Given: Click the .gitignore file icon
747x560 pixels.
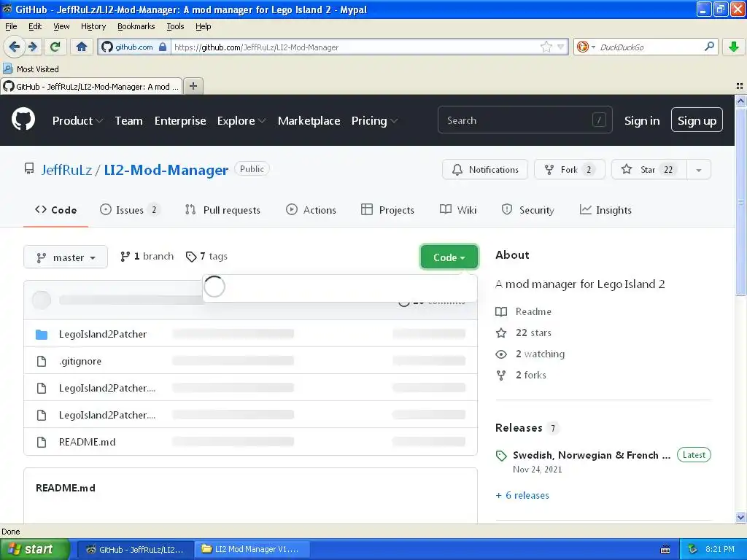Looking at the screenshot, I should tap(42, 362).
